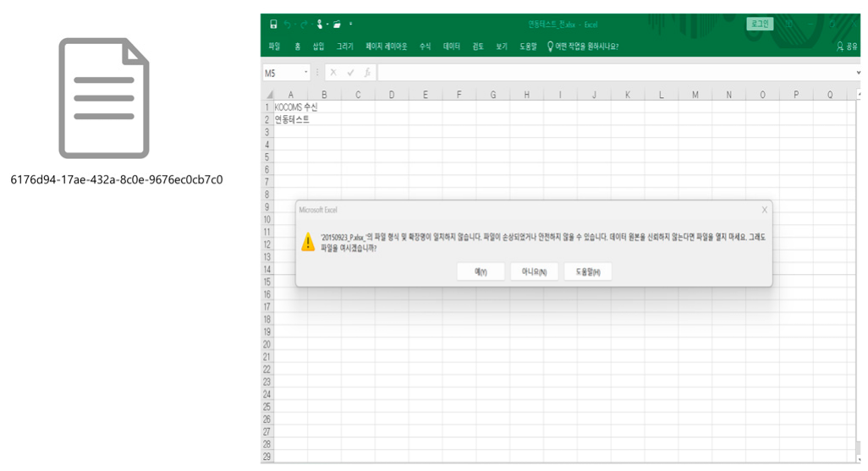Screen dimensions: 868x471
Task: Switch to the 데이터 ribbon tab
Action: 452,47
